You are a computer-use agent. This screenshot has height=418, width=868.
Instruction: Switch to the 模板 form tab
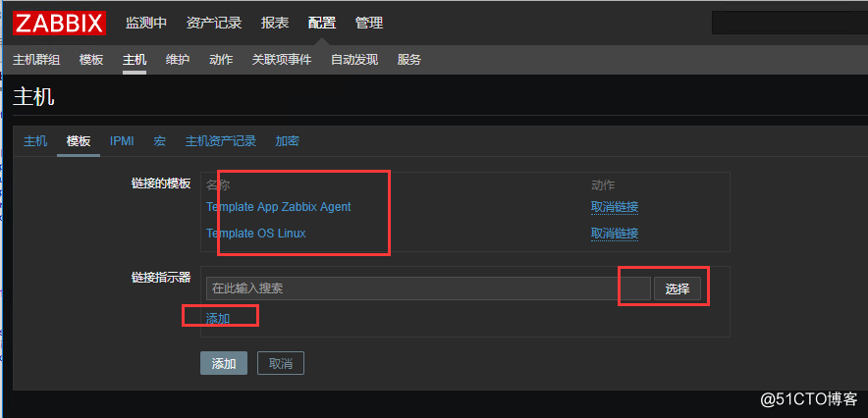pyautogui.click(x=79, y=141)
